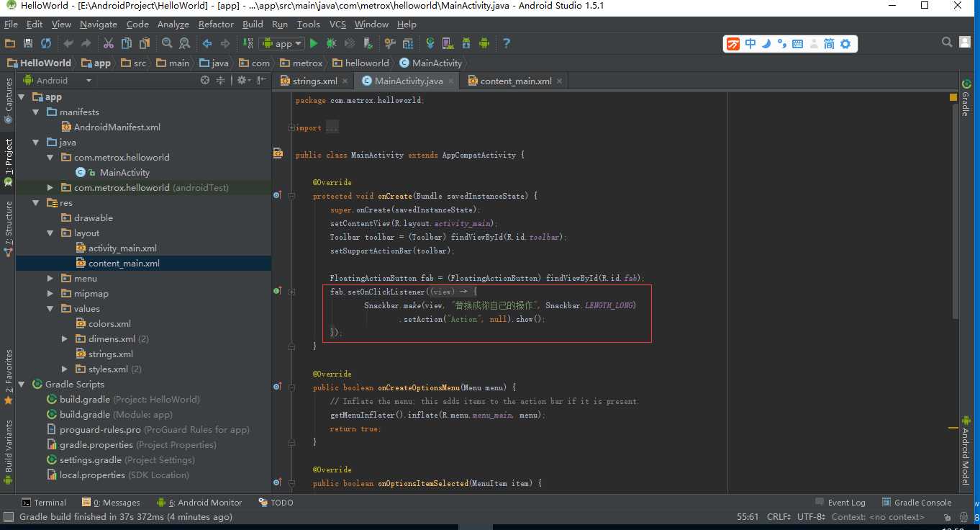The width and height of the screenshot is (980, 530).
Task: Click the Open file toolbar icon
Action: (x=10, y=44)
